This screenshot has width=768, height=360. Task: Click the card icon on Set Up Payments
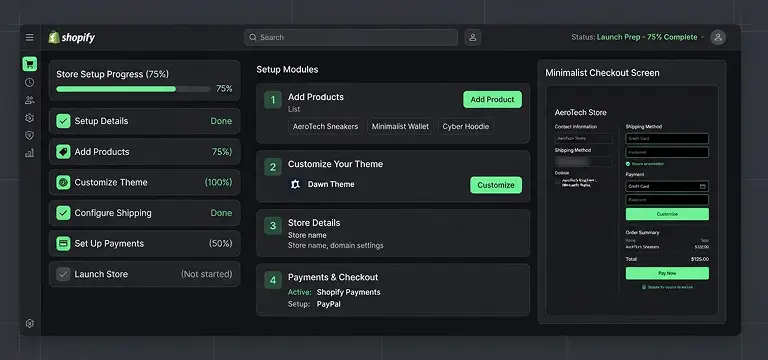pos(63,243)
